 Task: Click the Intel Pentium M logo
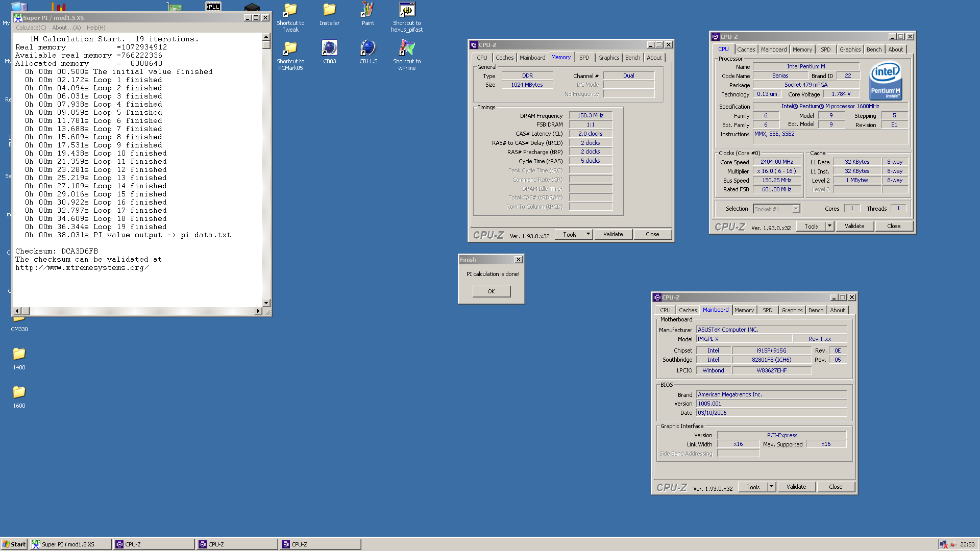886,80
